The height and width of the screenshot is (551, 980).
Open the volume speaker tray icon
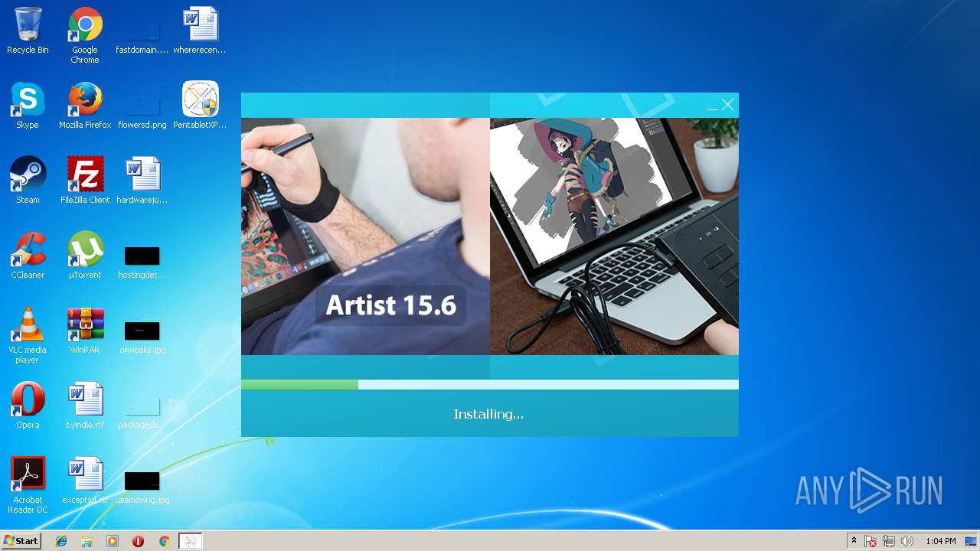[x=907, y=541]
